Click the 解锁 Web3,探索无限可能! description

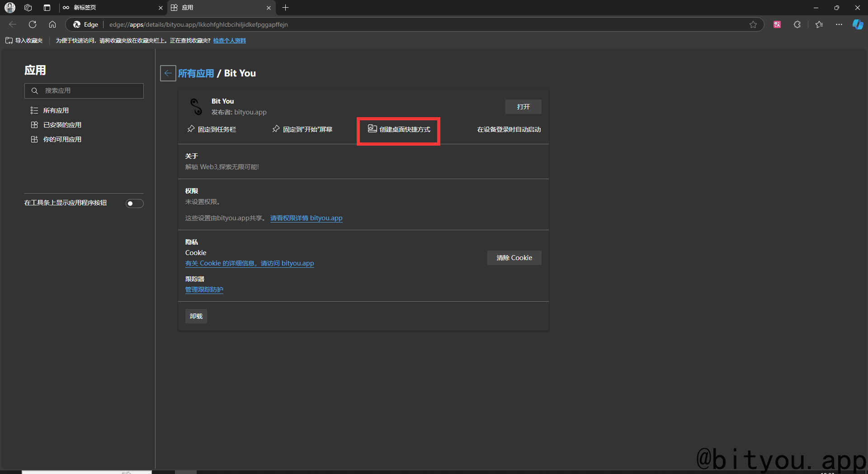222,167
